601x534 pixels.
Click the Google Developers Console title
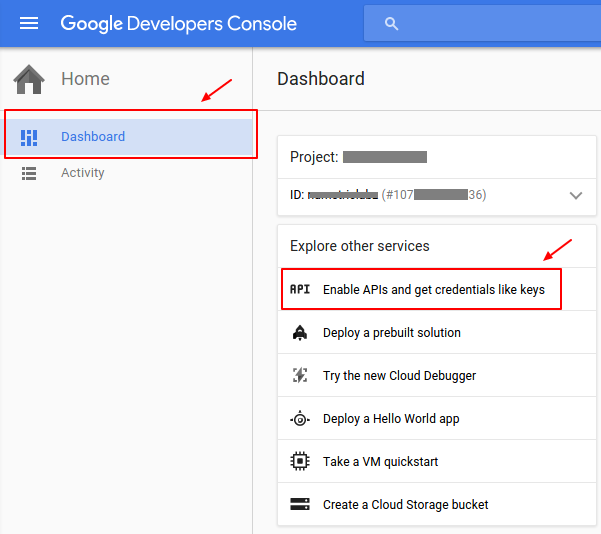[179, 24]
